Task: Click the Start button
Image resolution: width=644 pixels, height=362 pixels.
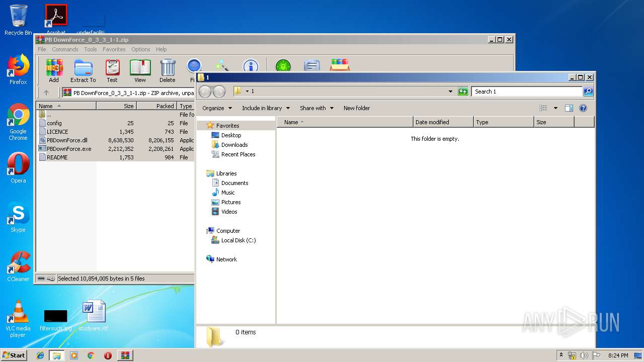Action: pos(14,355)
